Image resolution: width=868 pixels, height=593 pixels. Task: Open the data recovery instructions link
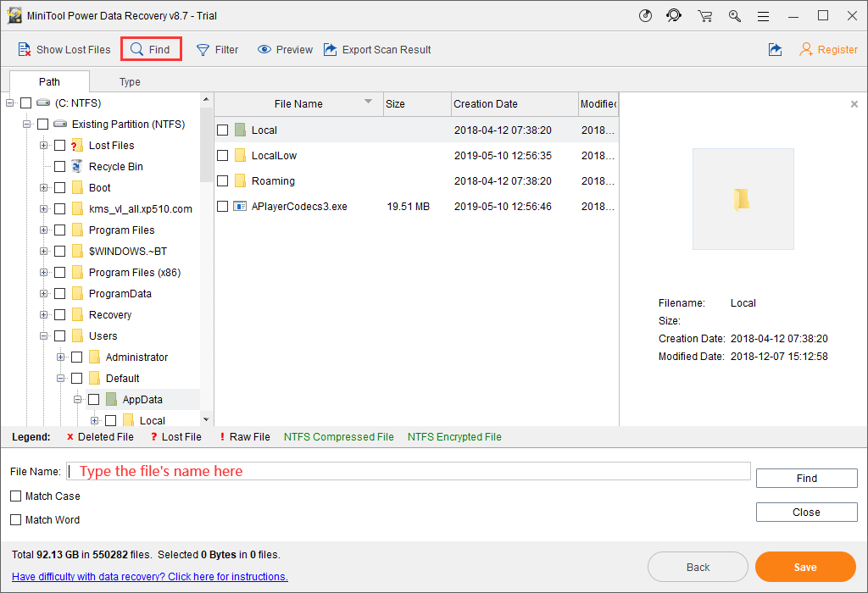click(149, 577)
